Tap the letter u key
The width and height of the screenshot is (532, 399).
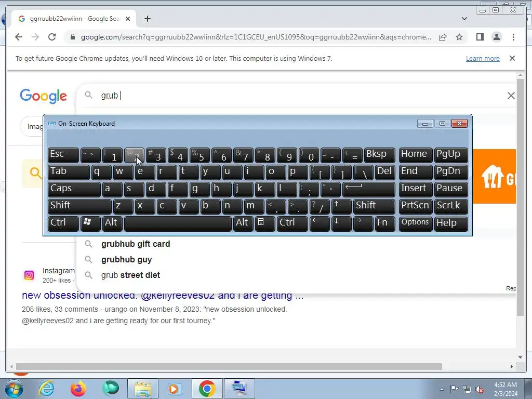232,172
